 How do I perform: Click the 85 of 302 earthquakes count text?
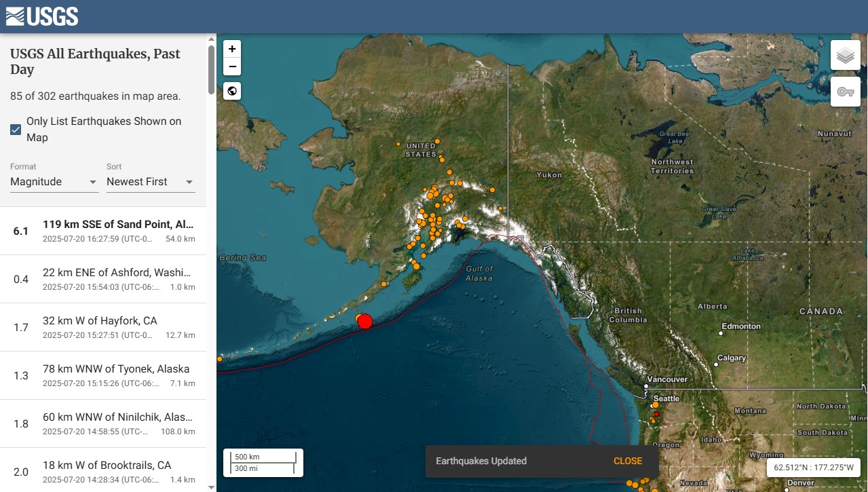pos(96,96)
